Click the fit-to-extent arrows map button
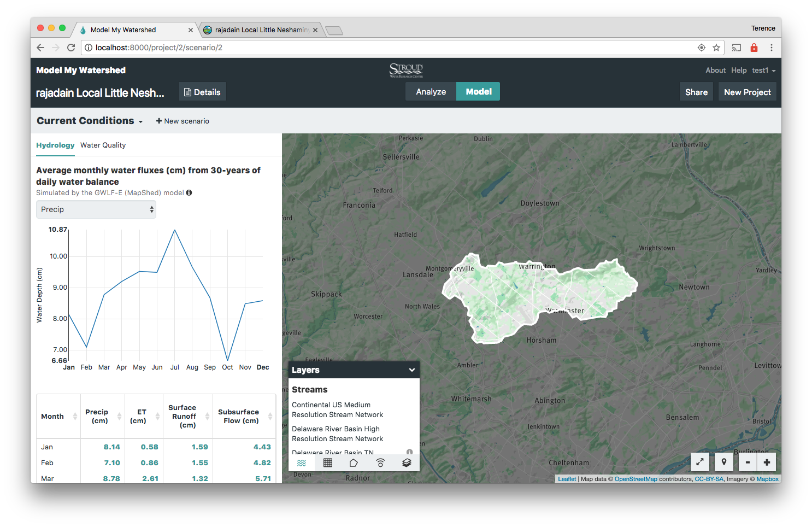The width and height of the screenshot is (812, 527). coord(700,462)
